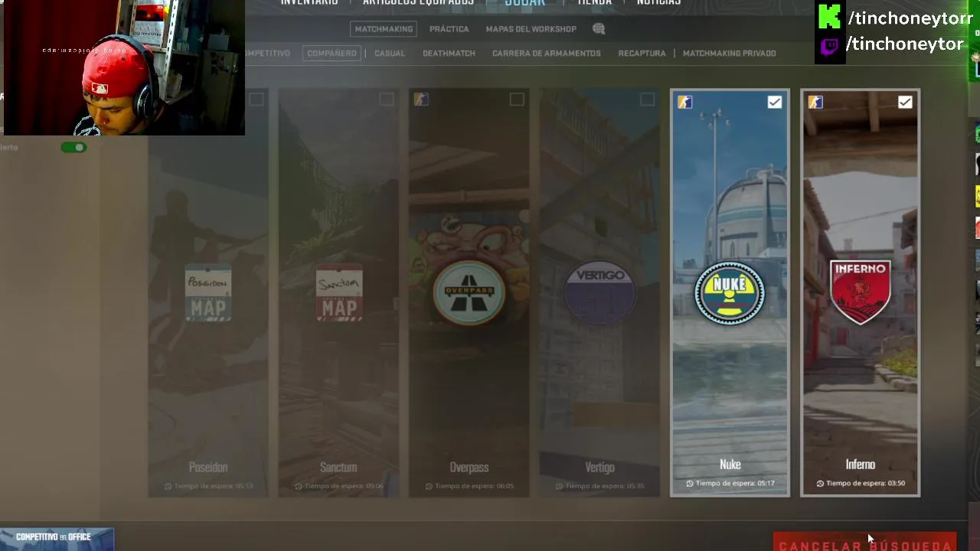Click Poseidon wait time 05:13
The width and height of the screenshot is (980, 551).
click(x=208, y=486)
